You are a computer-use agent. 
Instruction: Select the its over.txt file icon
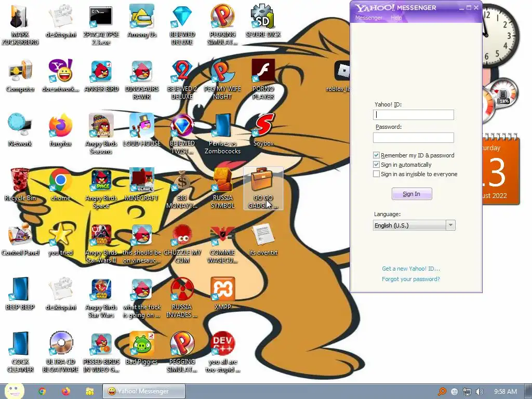click(263, 239)
